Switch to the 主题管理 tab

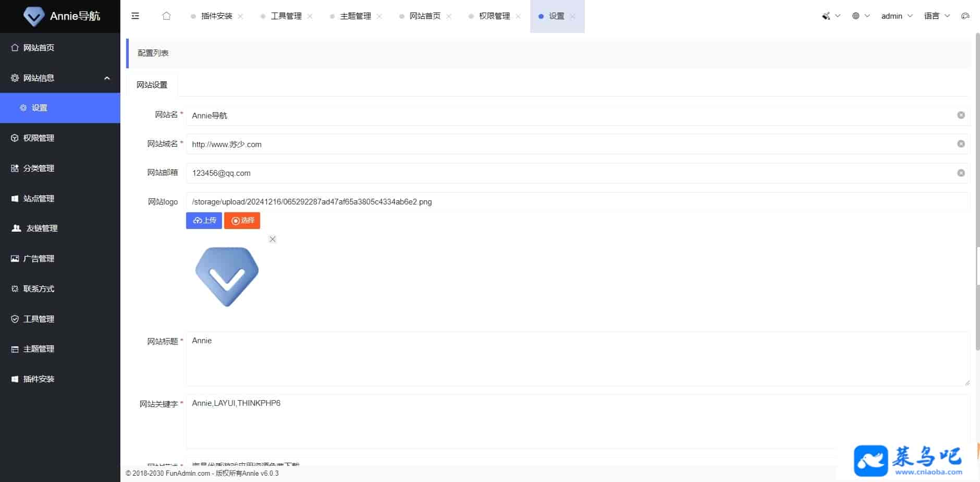pyautogui.click(x=355, y=16)
